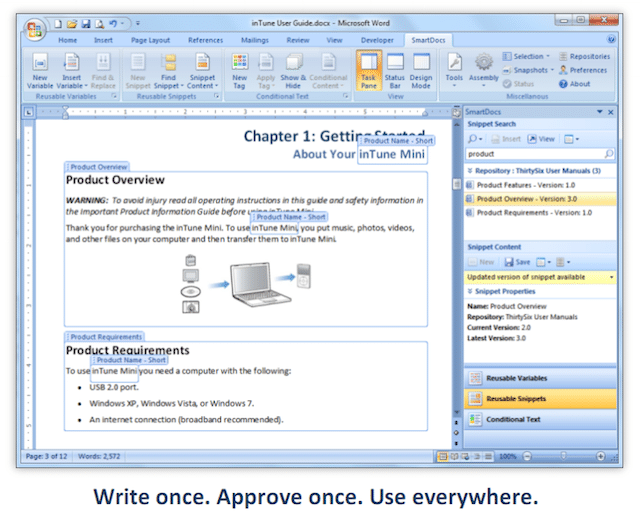640x521 pixels.
Task: Select Product Features - Version 1.0 result
Action: 540,185
